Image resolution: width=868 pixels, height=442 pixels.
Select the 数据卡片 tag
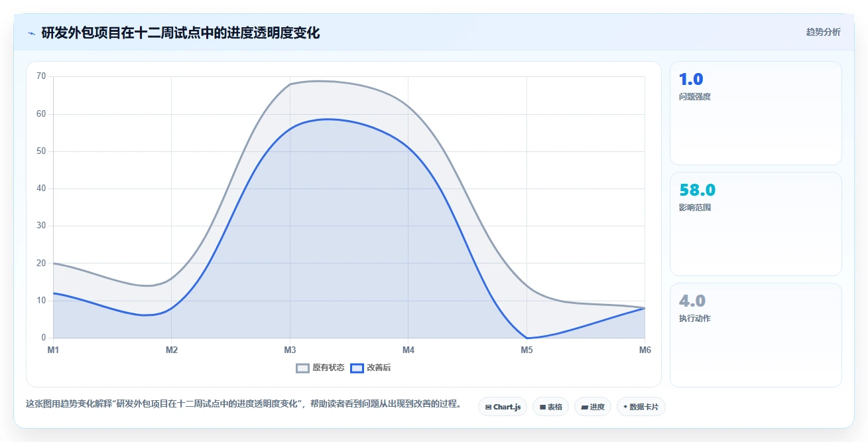point(641,407)
